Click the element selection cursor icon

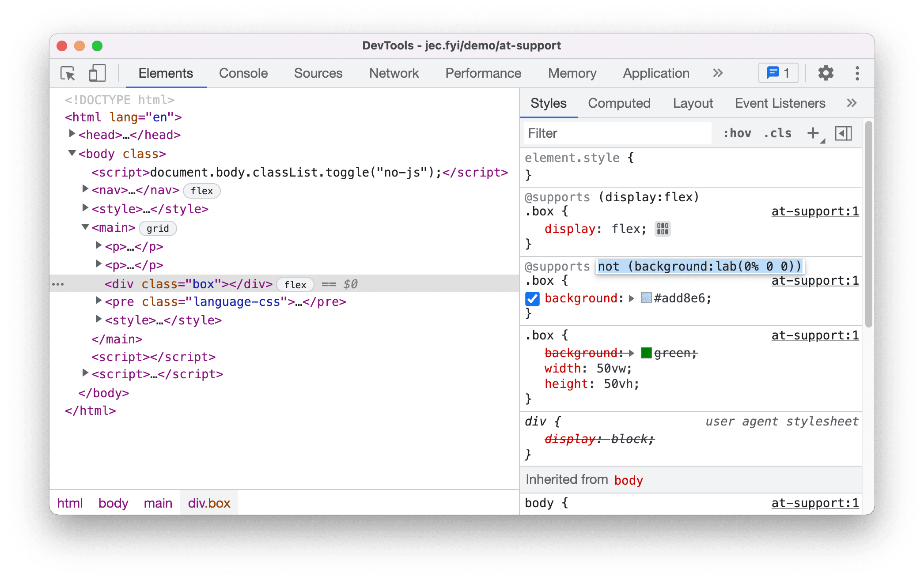click(x=68, y=73)
